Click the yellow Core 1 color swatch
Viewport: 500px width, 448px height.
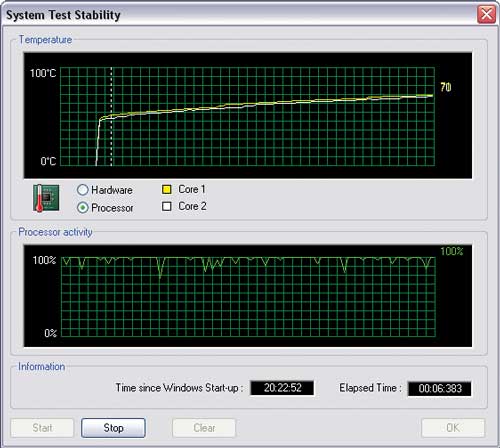pos(167,189)
